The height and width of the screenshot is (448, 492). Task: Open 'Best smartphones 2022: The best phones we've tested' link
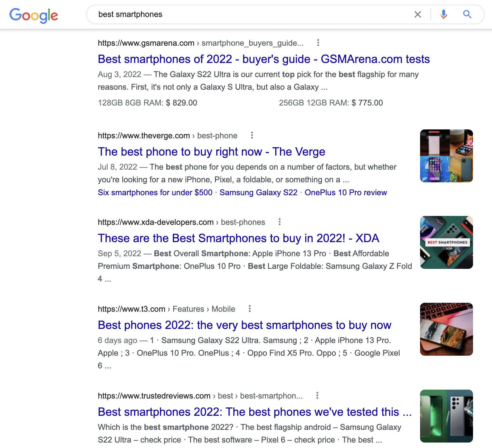[x=255, y=412]
